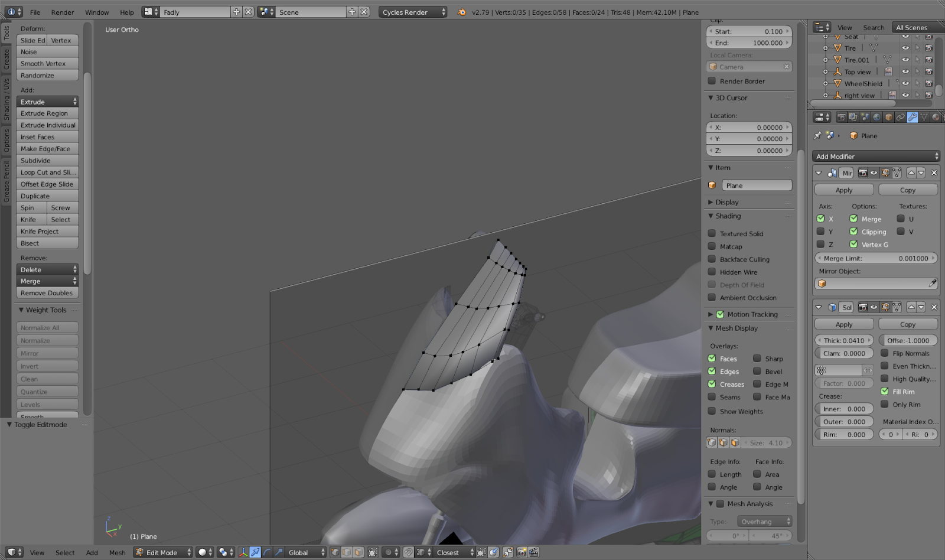The height and width of the screenshot is (560, 945).
Task: Click the OpenGL render image camera icon
Action: click(522, 552)
